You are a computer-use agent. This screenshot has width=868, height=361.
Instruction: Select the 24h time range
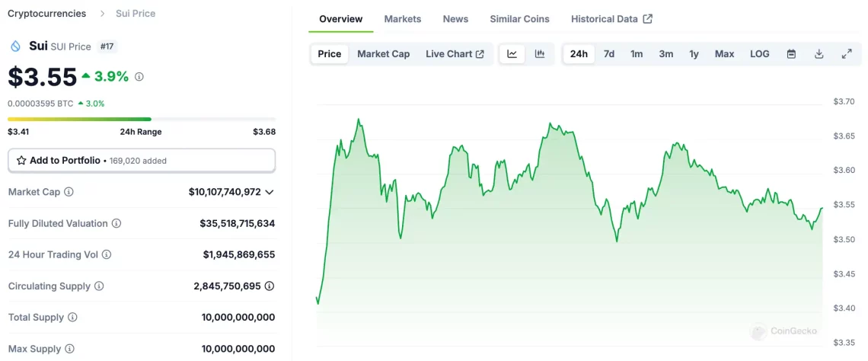tap(579, 54)
